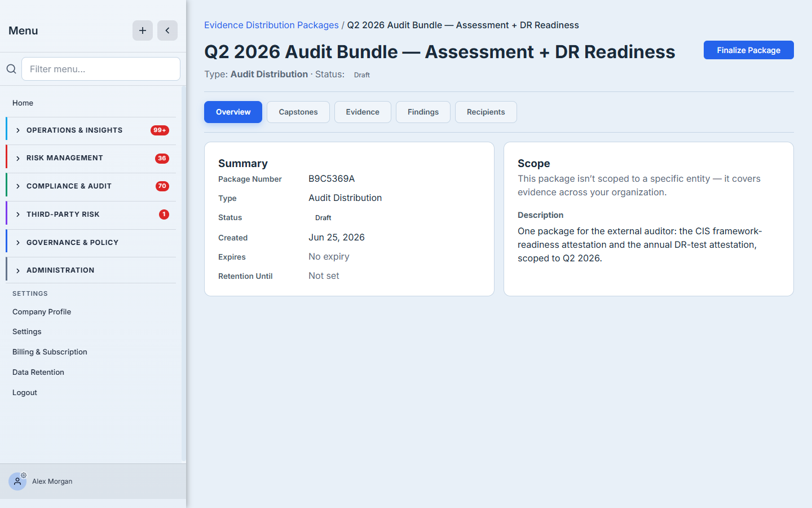Click the 'Not set' retention value
The width and height of the screenshot is (812, 508).
(x=324, y=275)
